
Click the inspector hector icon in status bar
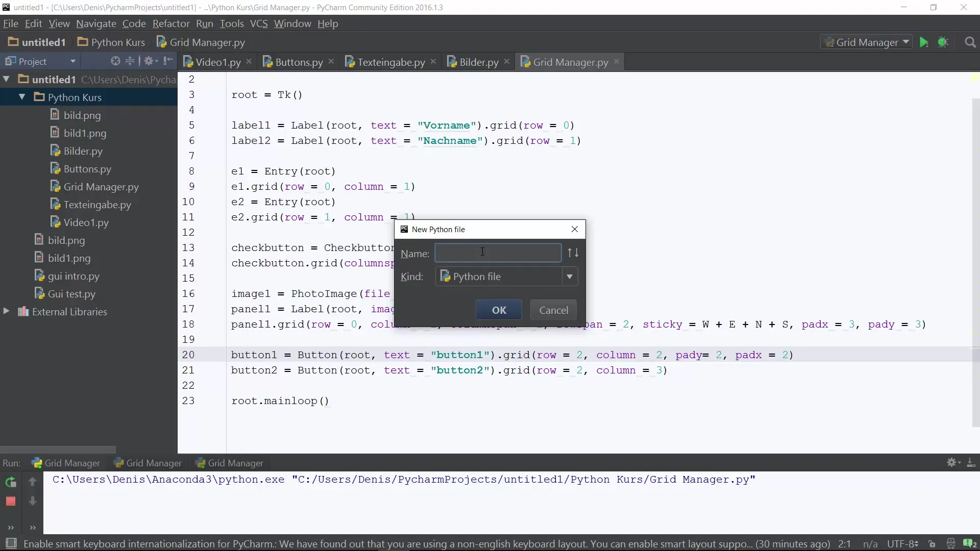(x=950, y=544)
